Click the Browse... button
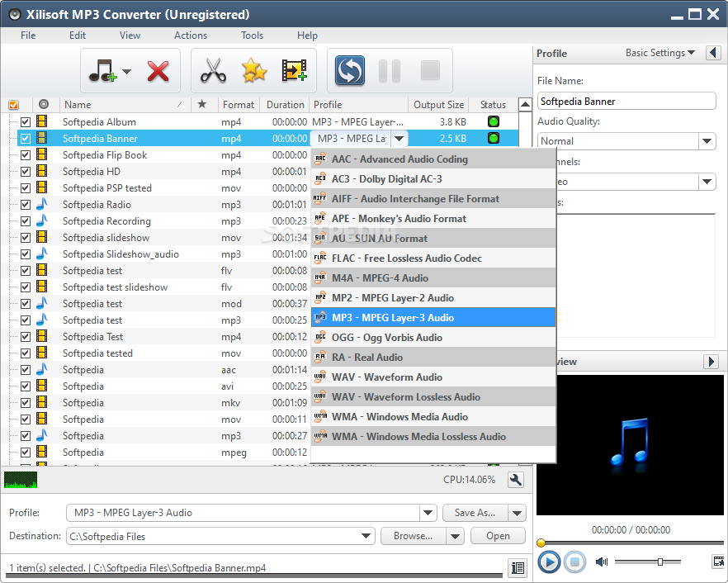The image size is (728, 583). click(414, 536)
